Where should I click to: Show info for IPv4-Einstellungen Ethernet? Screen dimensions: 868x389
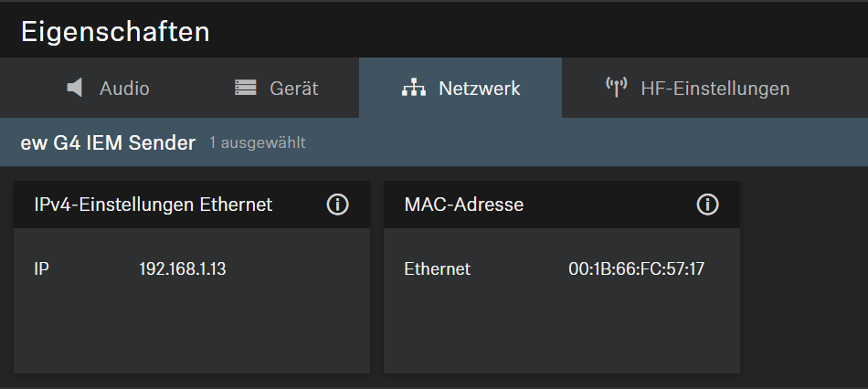coord(338,205)
